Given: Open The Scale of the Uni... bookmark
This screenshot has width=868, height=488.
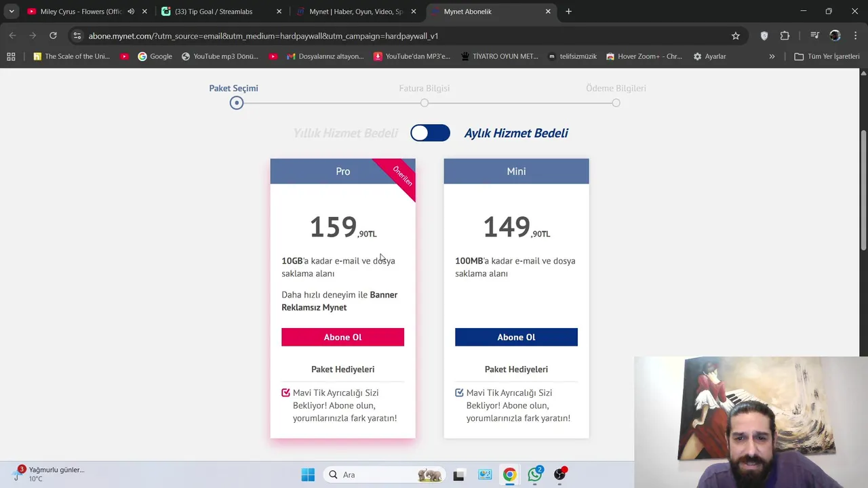Looking at the screenshot, I should (71, 56).
